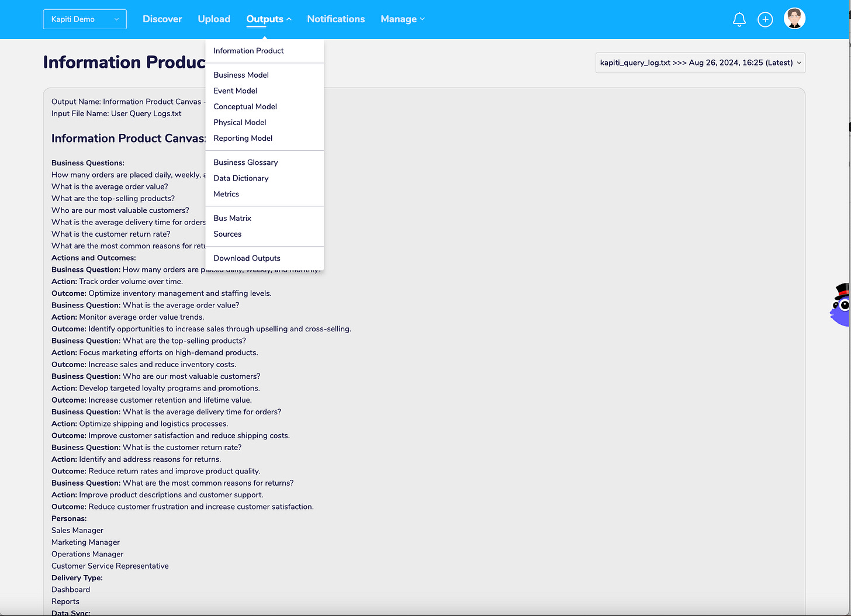This screenshot has height=616, width=851.
Task: Click 'Input File Name: User Query Logs.txt'
Action: coord(116,113)
